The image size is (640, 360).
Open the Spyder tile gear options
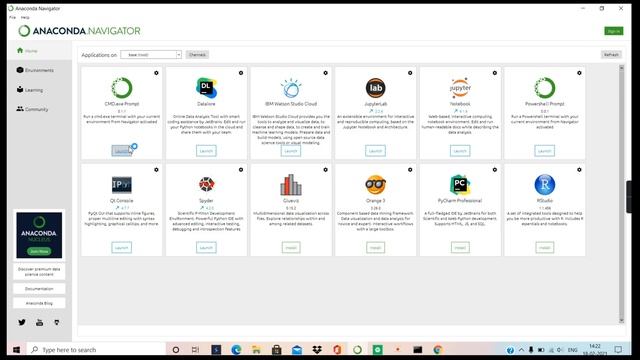241,170
